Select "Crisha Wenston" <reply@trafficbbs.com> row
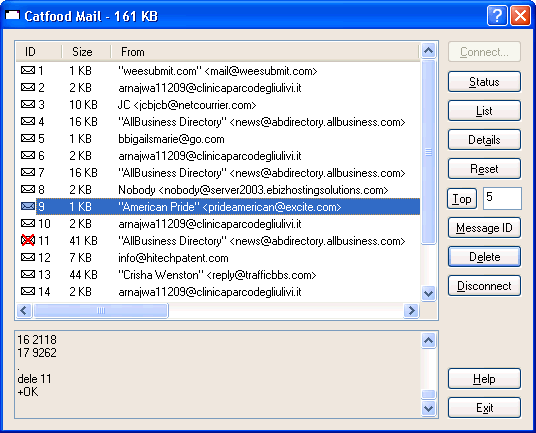The image size is (536, 433). [x=217, y=275]
